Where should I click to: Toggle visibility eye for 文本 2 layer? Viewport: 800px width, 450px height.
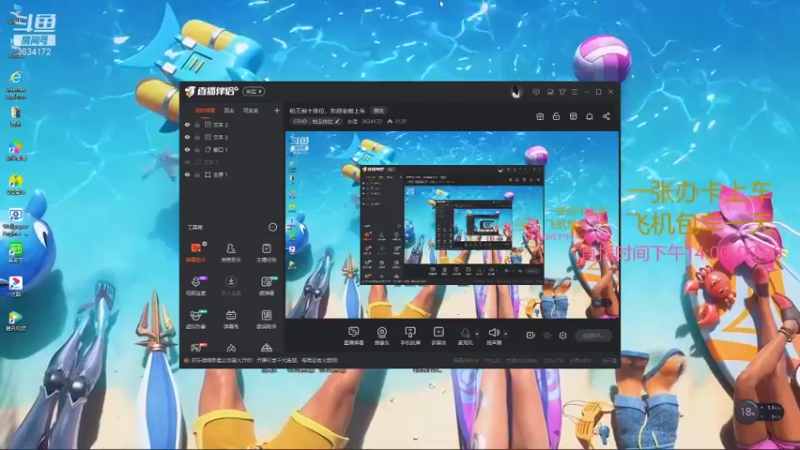(x=187, y=124)
